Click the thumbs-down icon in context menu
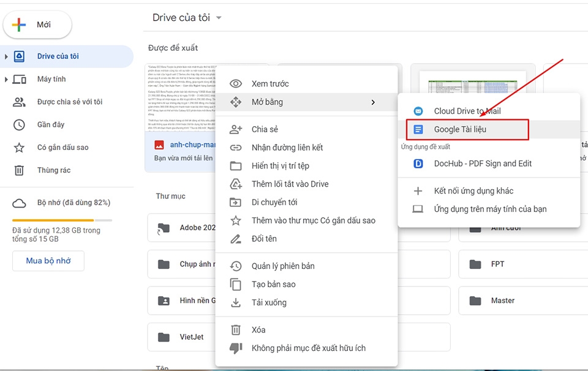Image resolution: width=588 pixels, height=371 pixels. coord(235,348)
